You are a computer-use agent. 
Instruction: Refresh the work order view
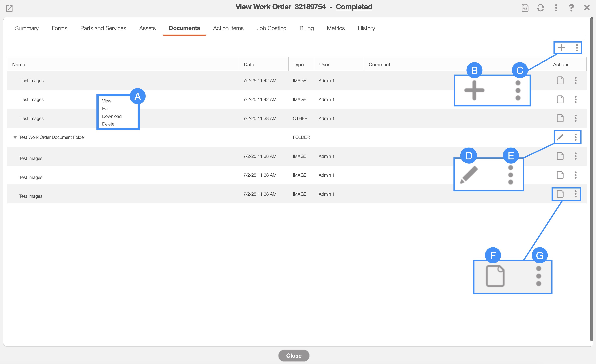(x=540, y=8)
